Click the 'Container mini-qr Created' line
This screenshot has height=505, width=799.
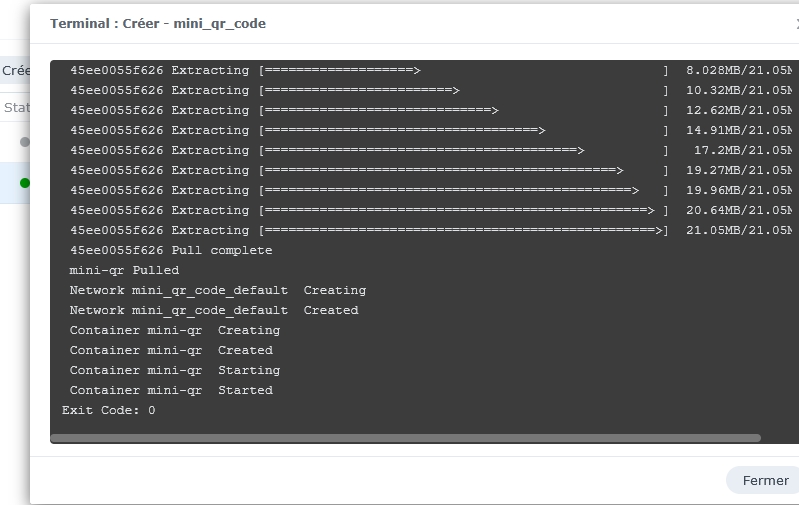171,350
